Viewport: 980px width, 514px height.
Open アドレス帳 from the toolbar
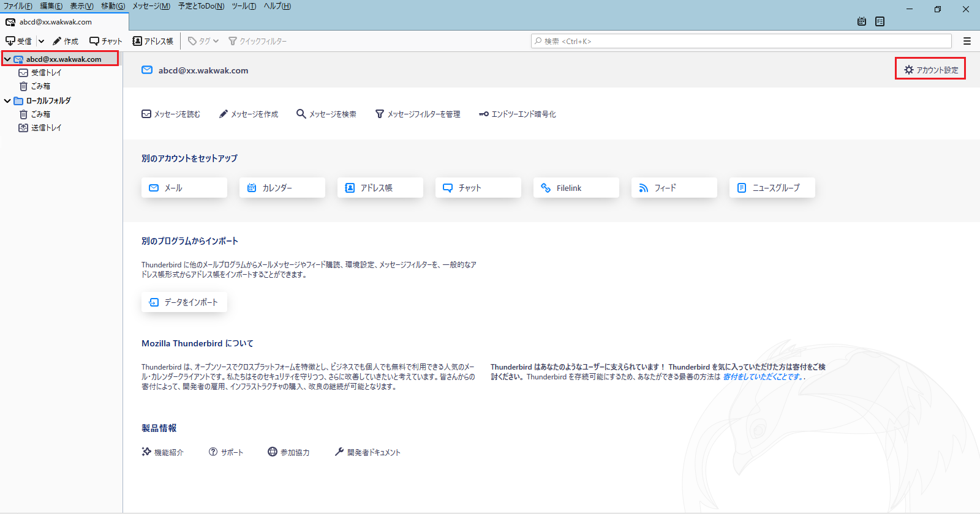(153, 41)
